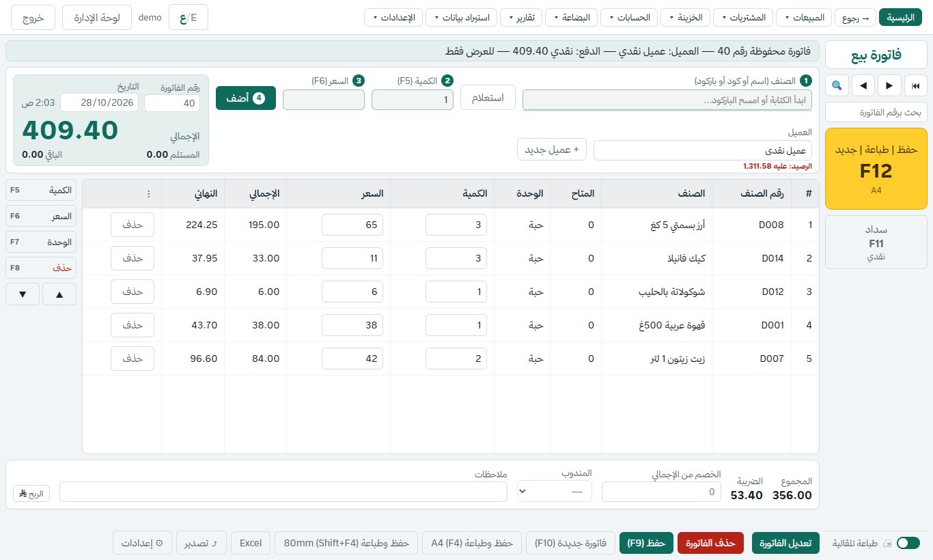This screenshot has width=933, height=560.
Task: Click the Excel export button
Action: coord(251,543)
